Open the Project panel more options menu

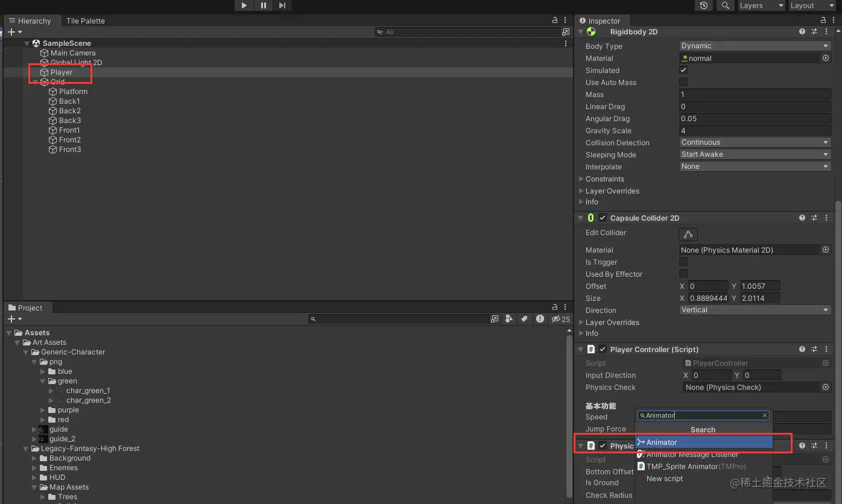click(565, 307)
